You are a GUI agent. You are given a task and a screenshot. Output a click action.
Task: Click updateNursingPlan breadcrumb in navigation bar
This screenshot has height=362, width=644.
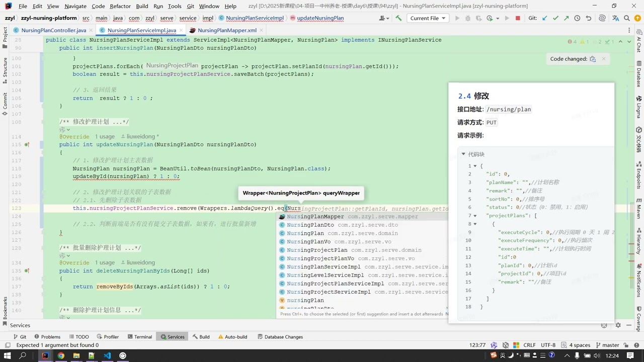(x=320, y=18)
